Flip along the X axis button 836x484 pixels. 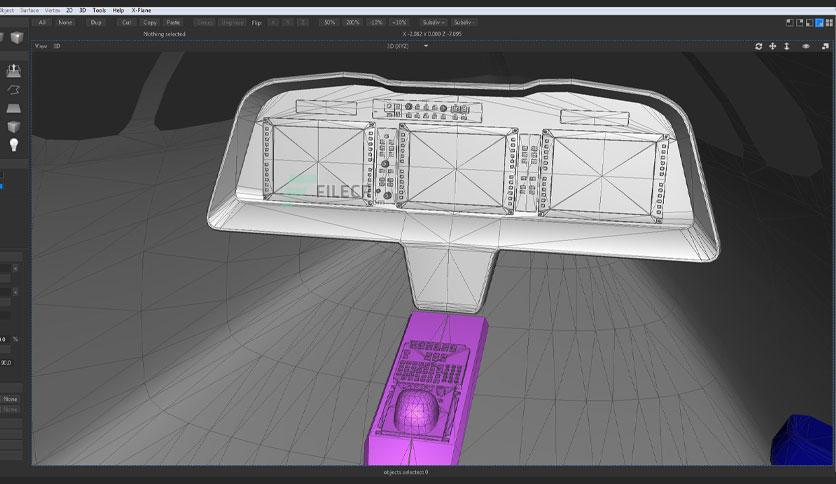(x=274, y=22)
